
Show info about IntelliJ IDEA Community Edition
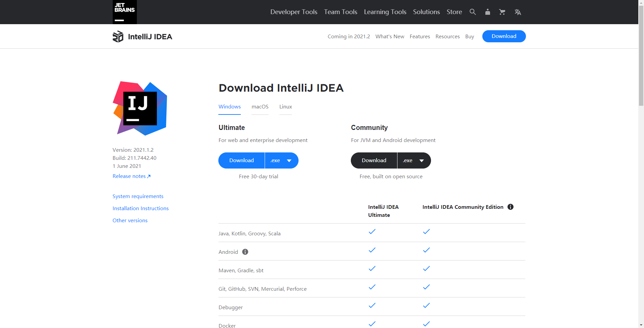(x=510, y=207)
